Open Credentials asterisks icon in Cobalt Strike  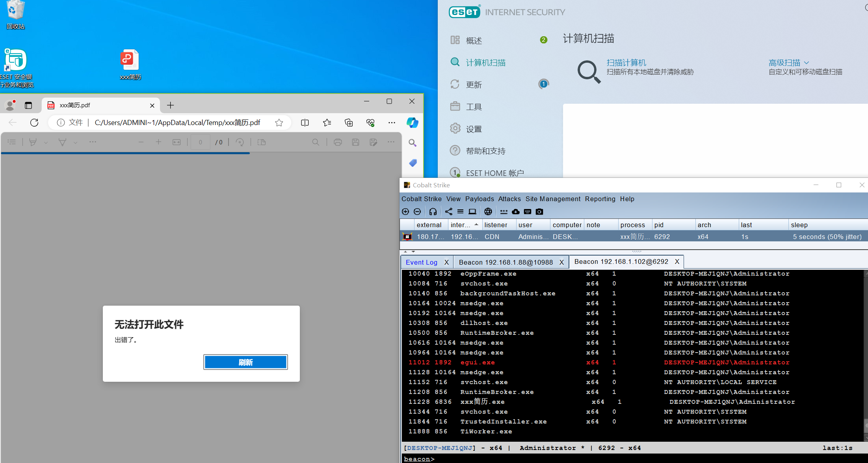pyautogui.click(x=504, y=212)
